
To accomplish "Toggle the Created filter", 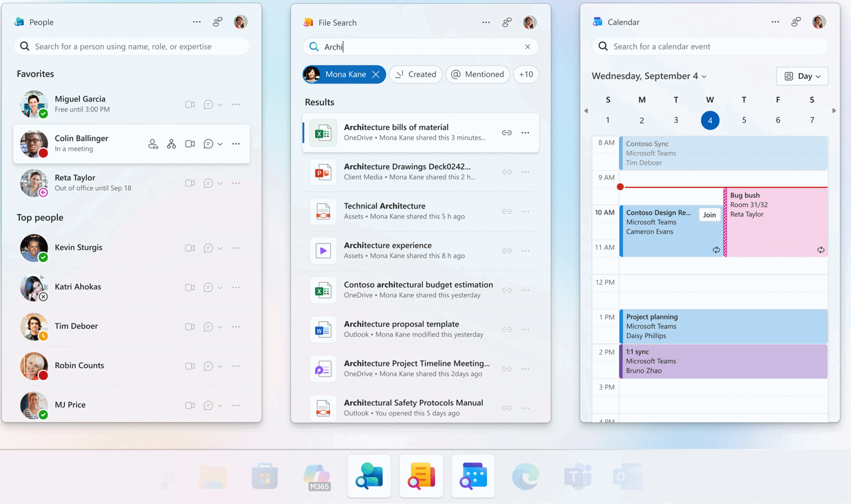I will tap(416, 74).
